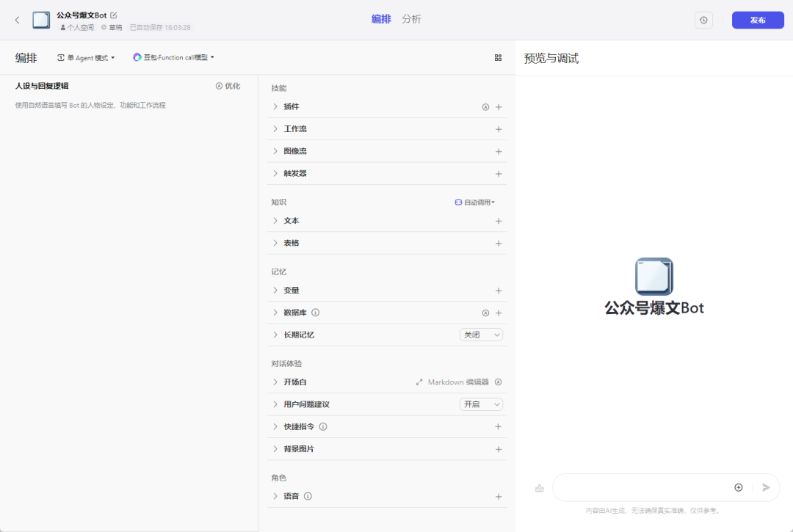The image size is (793, 532).
Task: Auto-generate 开场白 with the A icon
Action: click(498, 382)
